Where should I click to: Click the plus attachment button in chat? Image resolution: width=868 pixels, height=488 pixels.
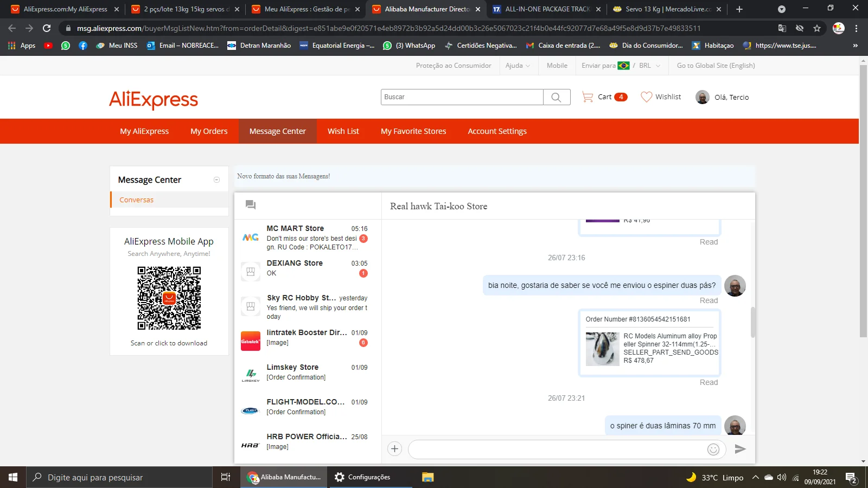tap(395, 449)
